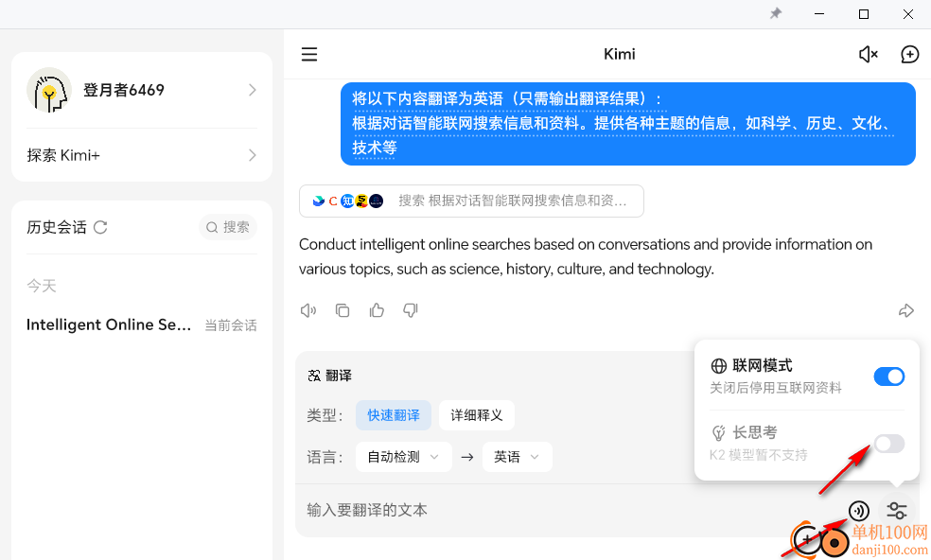Viewport: 931px width, 560px height.
Task: Open the 自动检测 source language dropdown
Action: pyautogui.click(x=404, y=457)
